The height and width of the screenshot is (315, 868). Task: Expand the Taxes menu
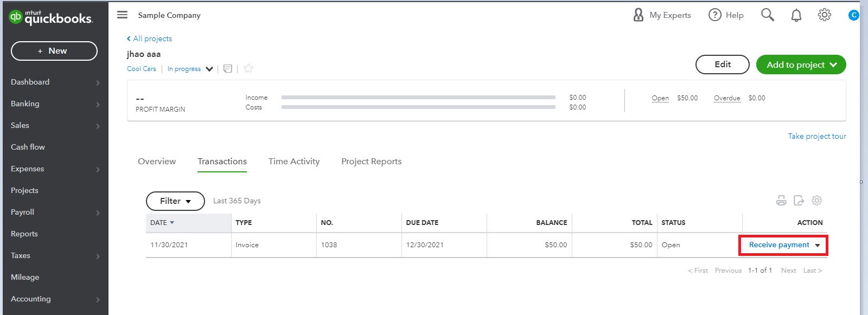[x=54, y=255]
